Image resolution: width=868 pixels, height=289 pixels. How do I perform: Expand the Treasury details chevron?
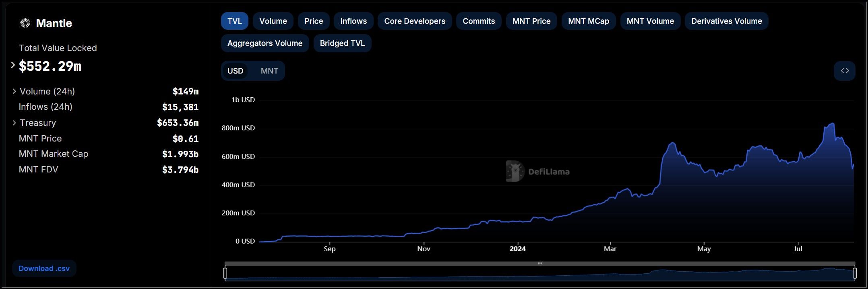14,123
